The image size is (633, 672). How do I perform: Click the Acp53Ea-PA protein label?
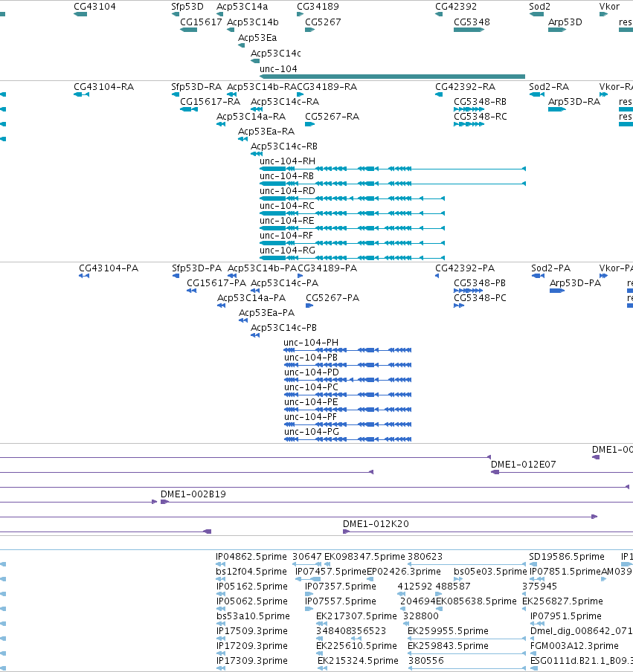click(266, 313)
